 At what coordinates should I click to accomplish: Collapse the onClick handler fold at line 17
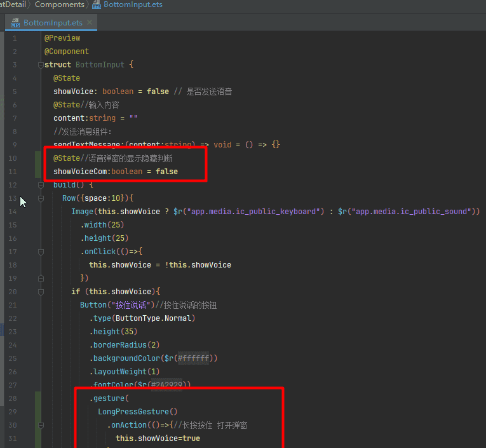click(x=40, y=252)
